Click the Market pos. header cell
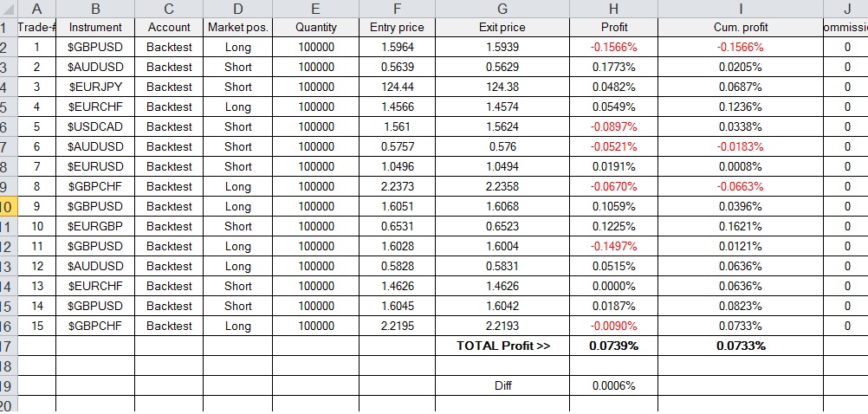The image size is (868, 414). tap(237, 27)
